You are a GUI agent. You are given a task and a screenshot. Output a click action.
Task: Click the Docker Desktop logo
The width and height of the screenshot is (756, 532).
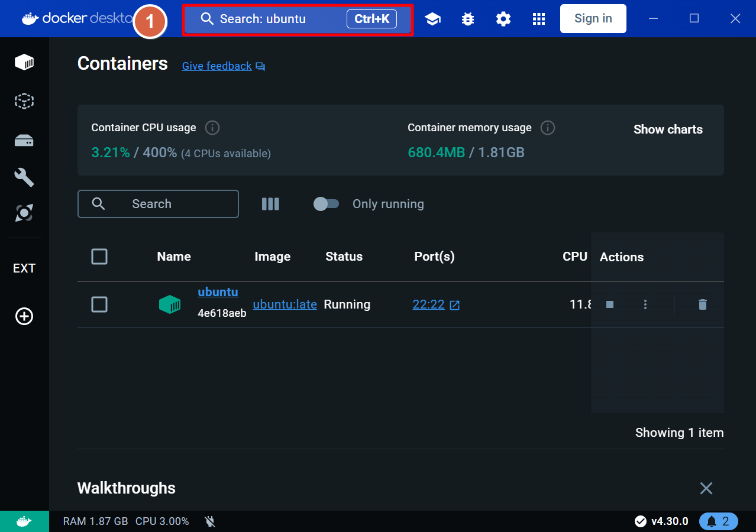pyautogui.click(x=77, y=18)
